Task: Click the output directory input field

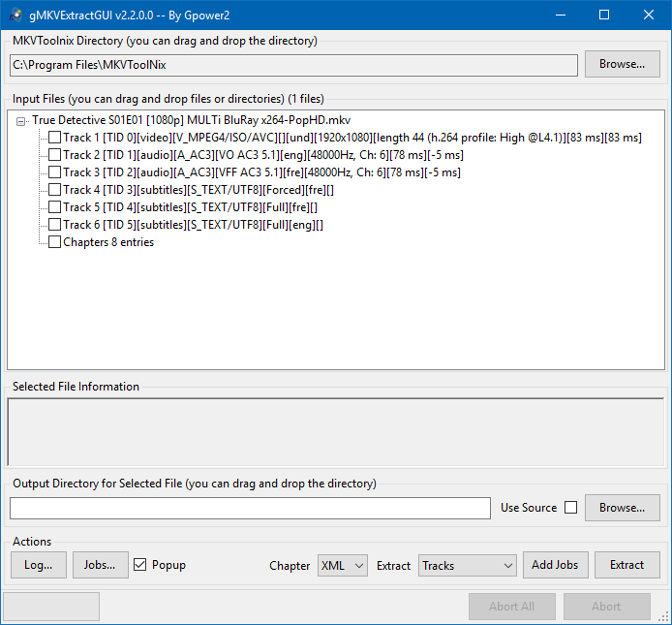Action: tap(250, 509)
